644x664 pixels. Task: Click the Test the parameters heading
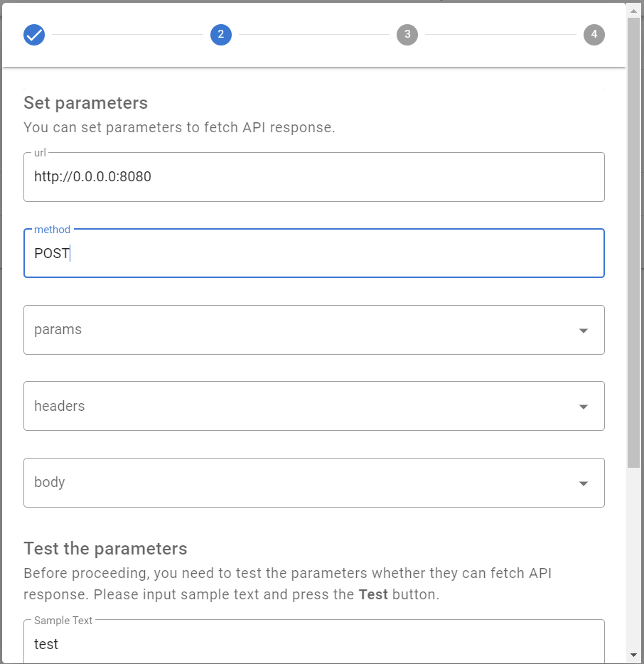coord(105,548)
